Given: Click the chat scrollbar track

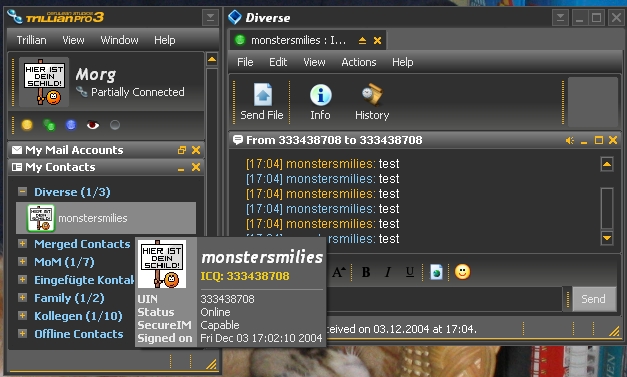Looking at the screenshot, I should click(607, 208).
